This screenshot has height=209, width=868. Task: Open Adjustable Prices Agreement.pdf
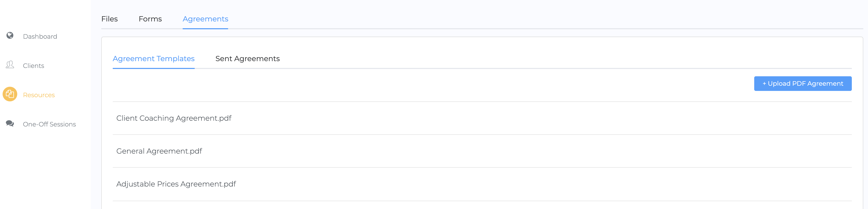(x=176, y=184)
